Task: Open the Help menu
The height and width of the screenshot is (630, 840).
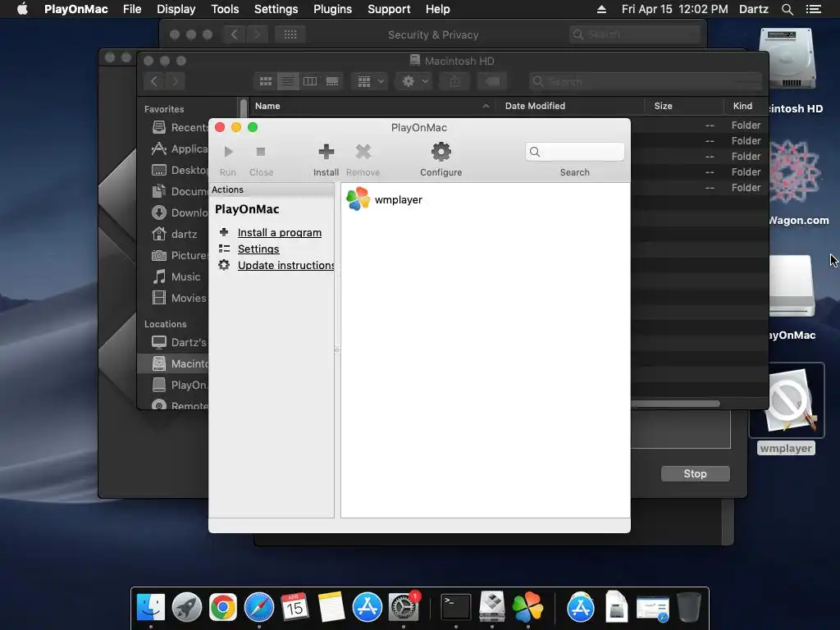Action: pos(438,9)
